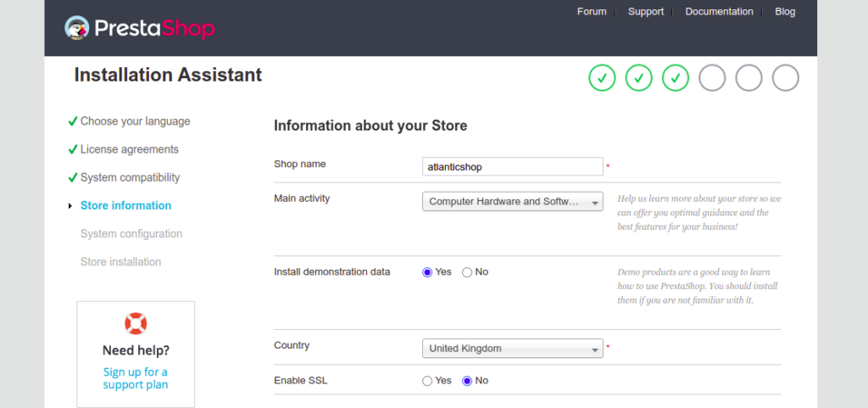Click the arrow beside Store information

point(70,206)
